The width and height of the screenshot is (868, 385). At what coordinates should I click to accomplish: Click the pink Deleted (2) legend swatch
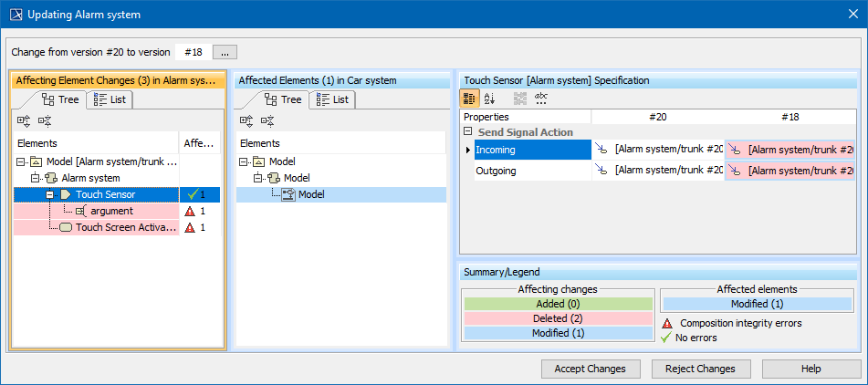558,318
